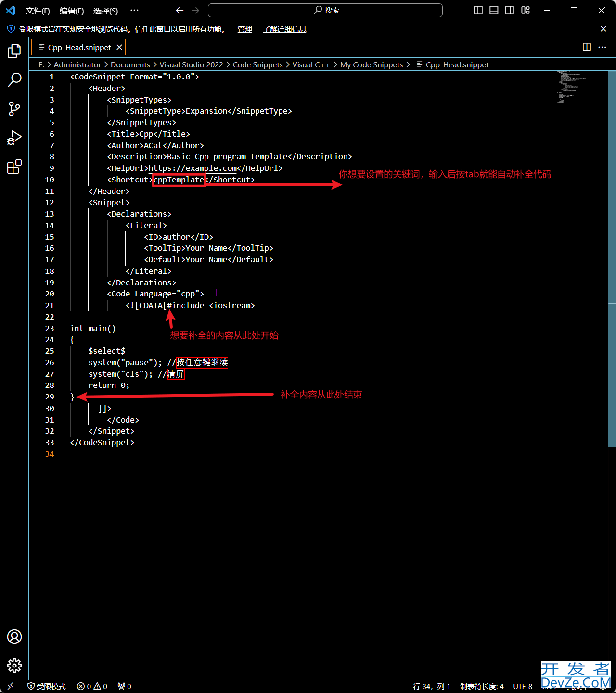Toggle the bottom panel layout icon
The width and height of the screenshot is (616, 693).
494,10
